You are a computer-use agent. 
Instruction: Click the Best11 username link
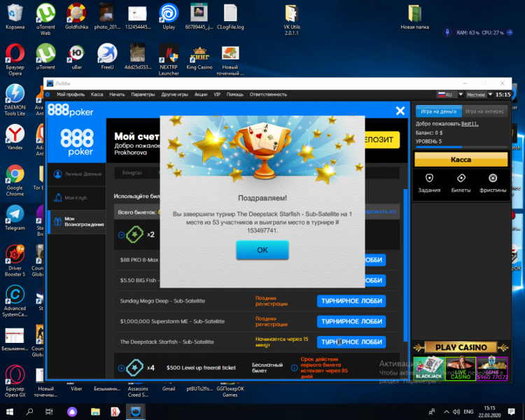pos(470,123)
